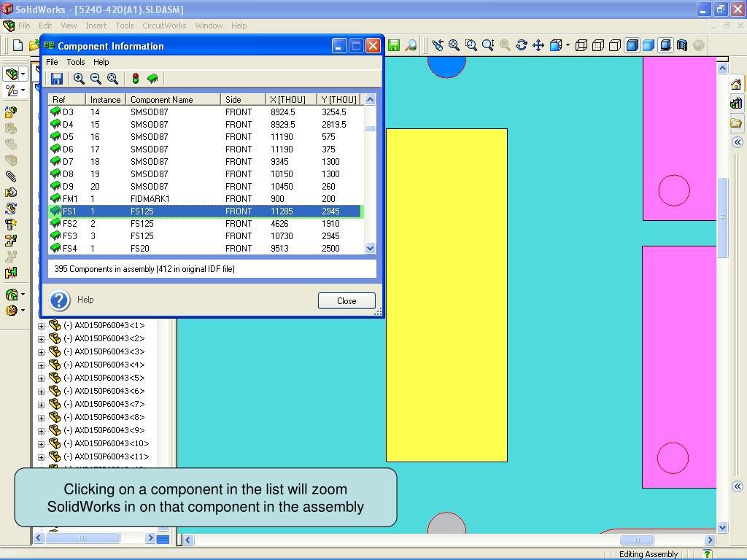Select the Rotate View tool
Image resolution: width=747 pixels, height=560 pixels.
[x=521, y=45]
